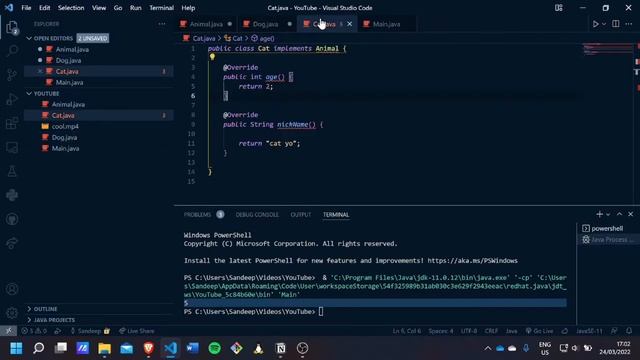
Task: Select Dog.java under Open Editors
Action: pos(99,60)
